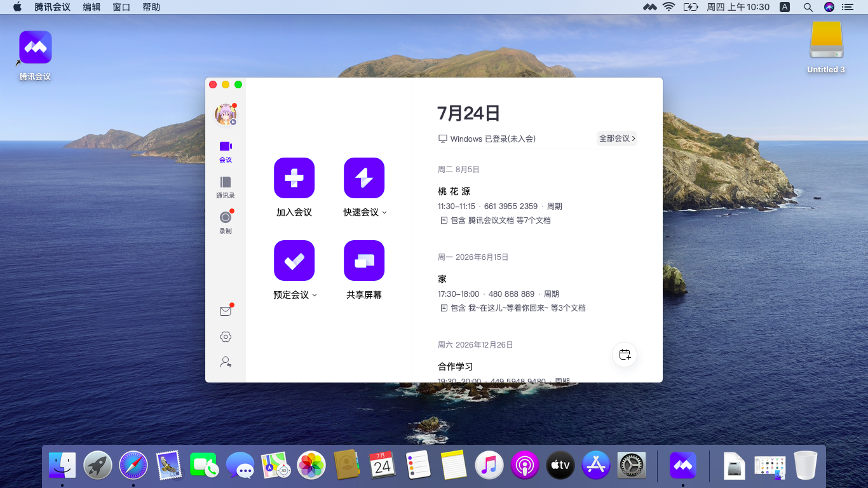Click meeting ID 661 3955 2359
Screen dimensions: 868x488
tap(511, 207)
